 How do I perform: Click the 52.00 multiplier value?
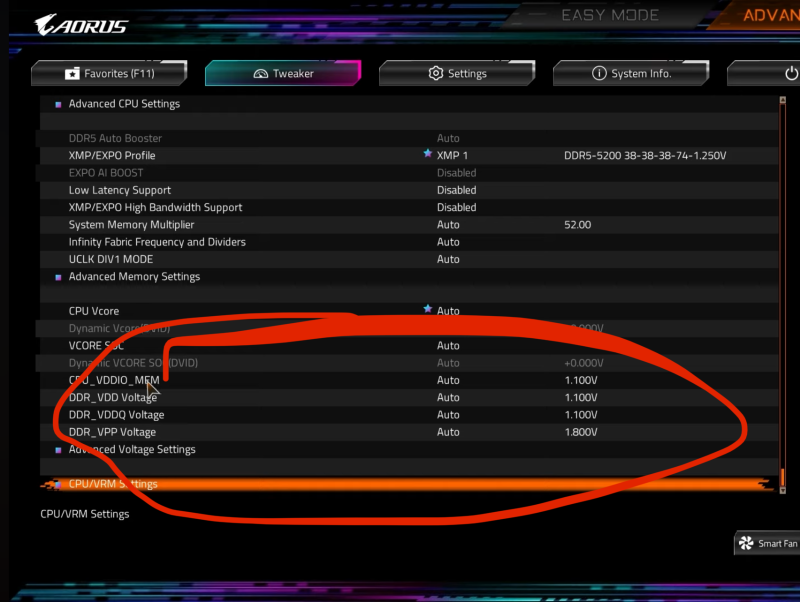coord(578,225)
